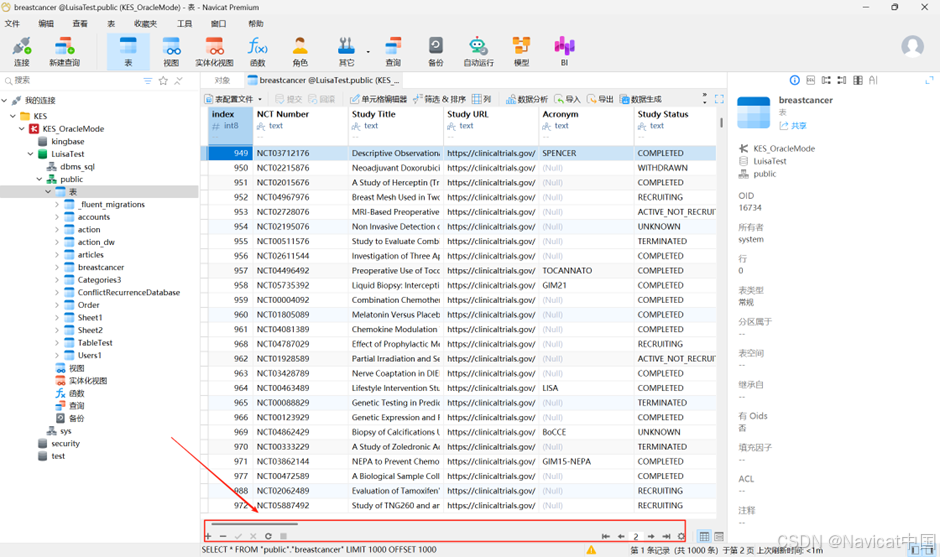Expand the accounts table node
Viewport: 940px width, 557px height.
pos(57,217)
